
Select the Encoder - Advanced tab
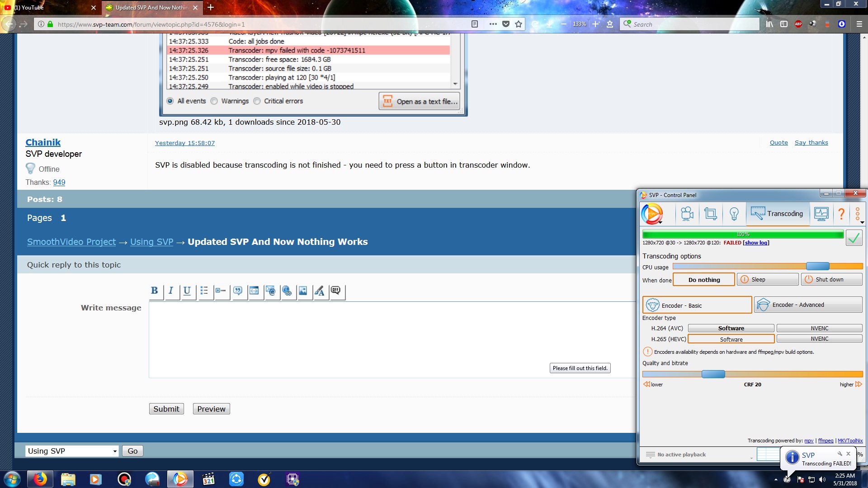tap(808, 305)
